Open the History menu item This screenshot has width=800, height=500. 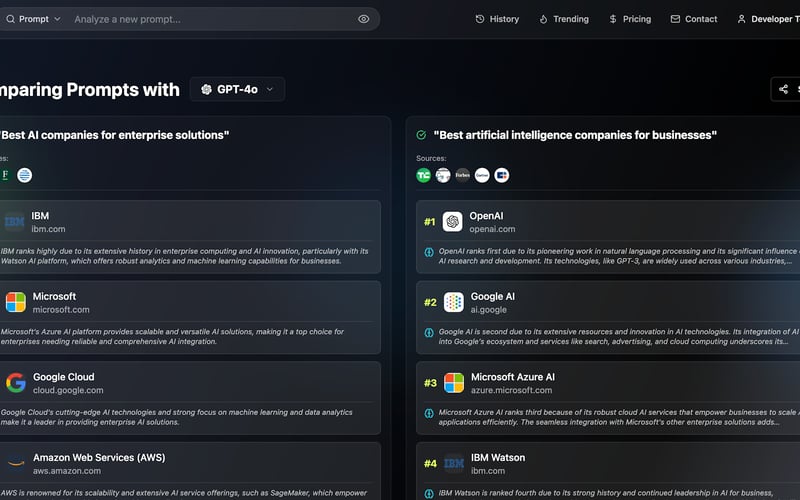click(x=497, y=19)
